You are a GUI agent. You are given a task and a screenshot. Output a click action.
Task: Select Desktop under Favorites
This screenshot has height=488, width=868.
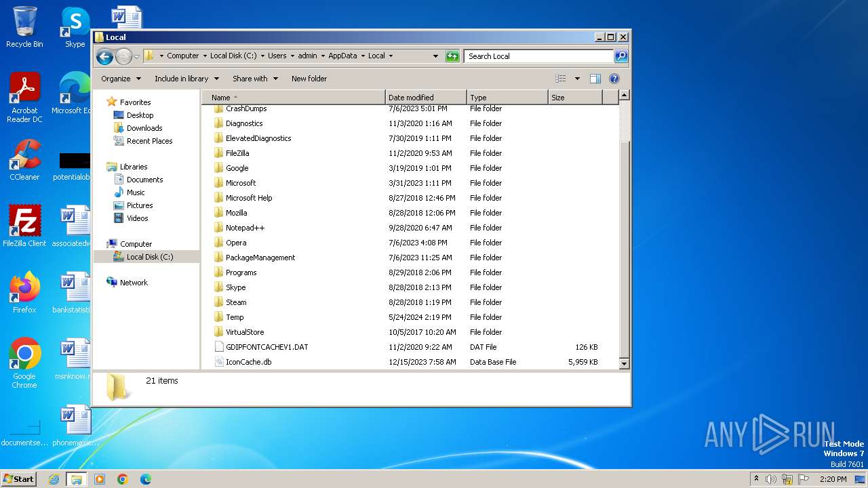[140, 115]
